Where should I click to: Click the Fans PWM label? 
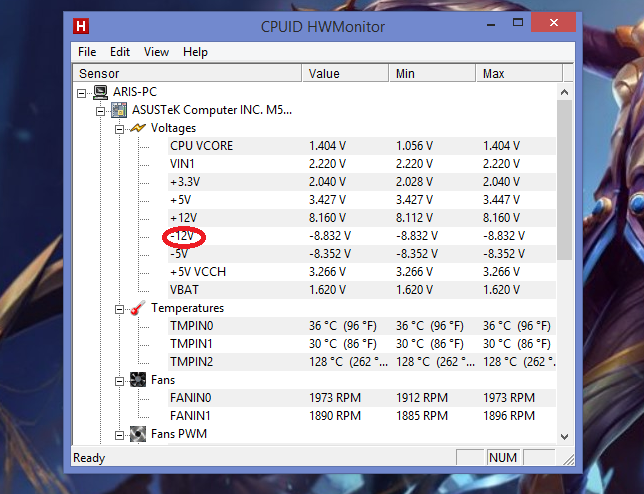(179, 434)
